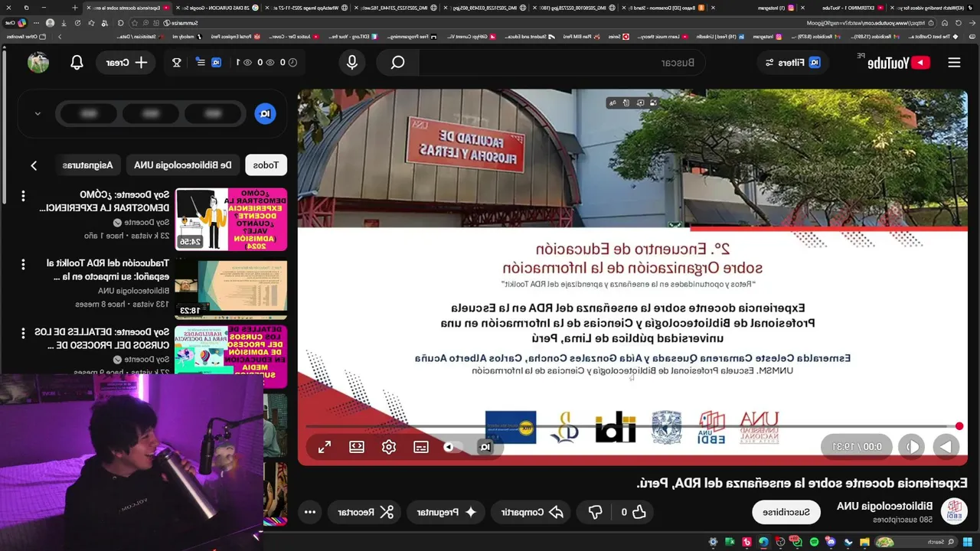980x551 pixels.
Task: Select the Asignaturas chip
Action: click(x=88, y=165)
